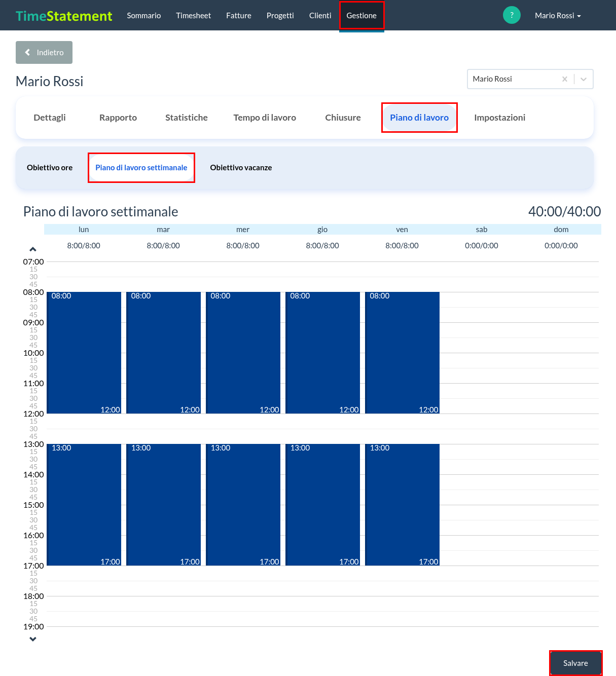
Task: Open the Fatture menu
Action: point(239,16)
